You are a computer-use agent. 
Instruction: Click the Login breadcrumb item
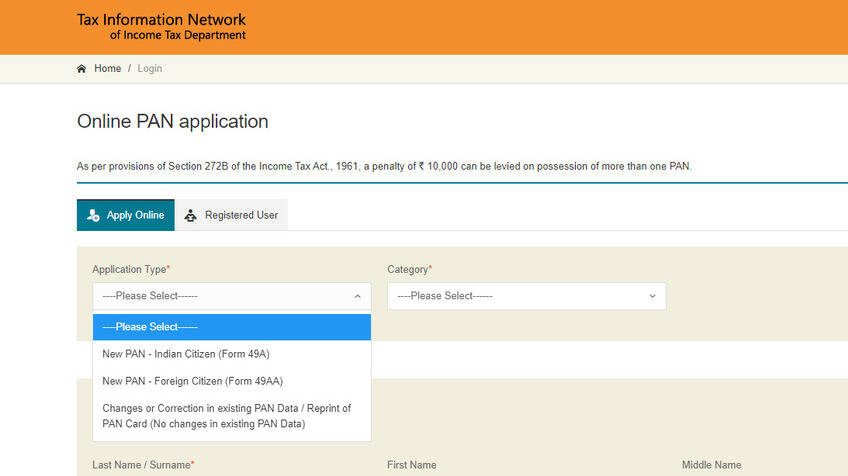click(150, 69)
